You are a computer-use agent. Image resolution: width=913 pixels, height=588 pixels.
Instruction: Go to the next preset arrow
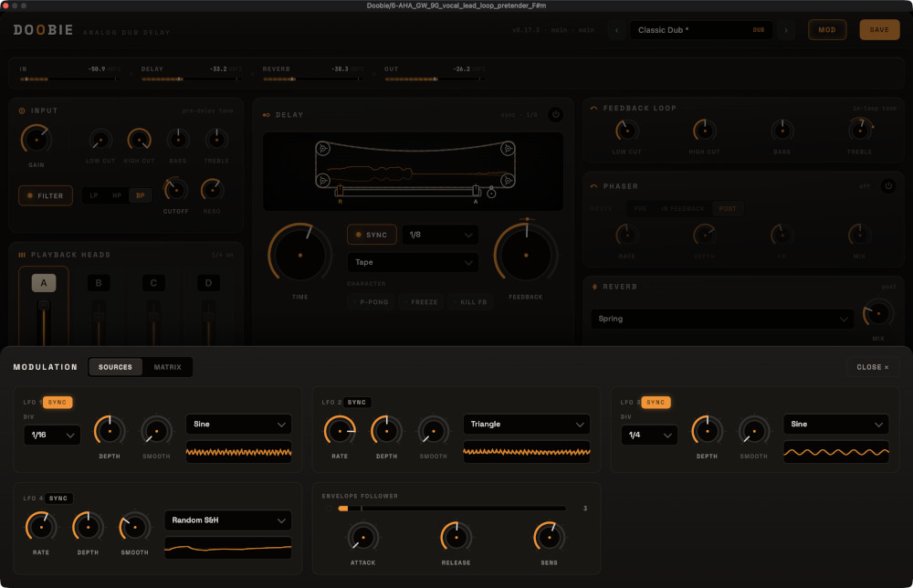click(785, 30)
